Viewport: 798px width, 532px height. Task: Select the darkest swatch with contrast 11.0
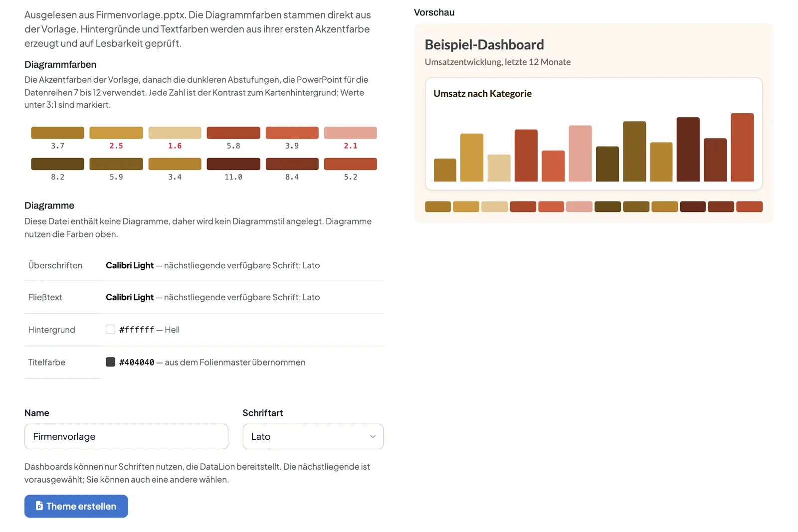[x=233, y=164]
